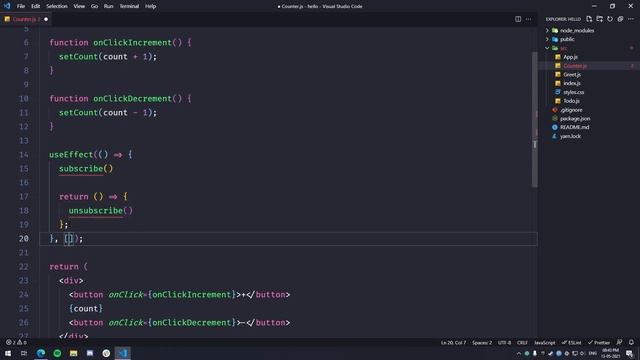Open editor More Actions ellipsis

coord(528,19)
